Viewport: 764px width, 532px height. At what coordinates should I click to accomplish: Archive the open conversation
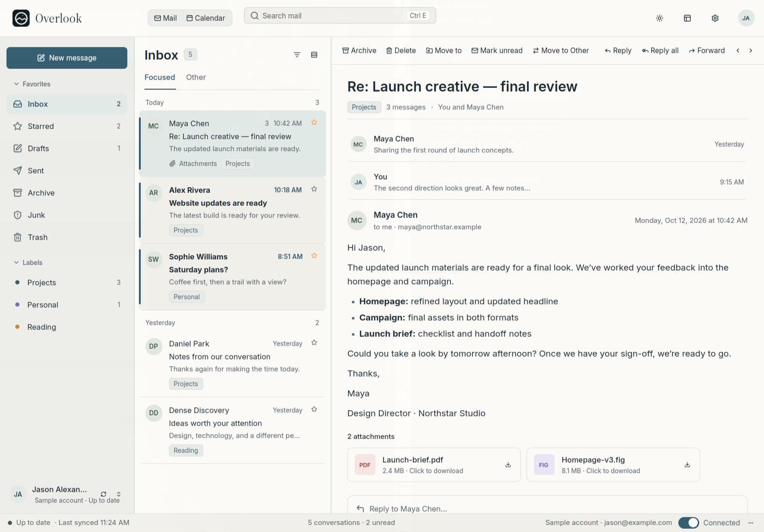click(x=359, y=50)
